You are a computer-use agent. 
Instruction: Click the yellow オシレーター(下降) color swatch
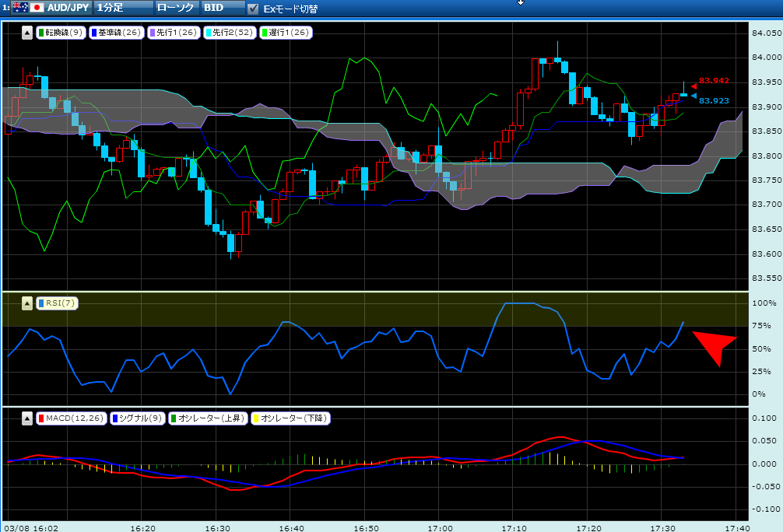tap(256, 418)
